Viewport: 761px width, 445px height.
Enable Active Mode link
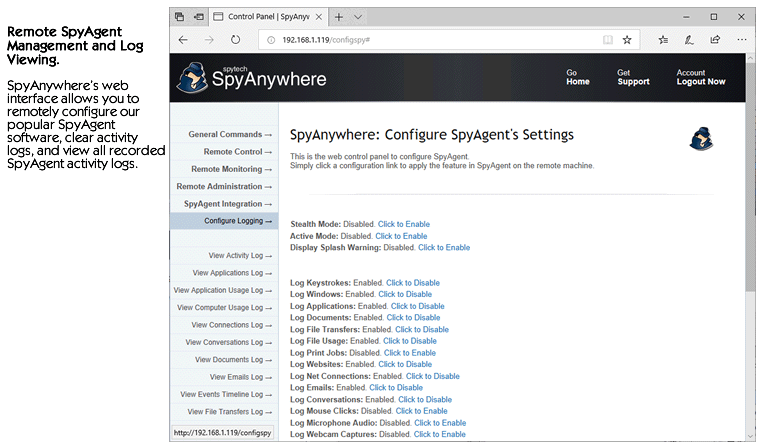(x=401, y=236)
